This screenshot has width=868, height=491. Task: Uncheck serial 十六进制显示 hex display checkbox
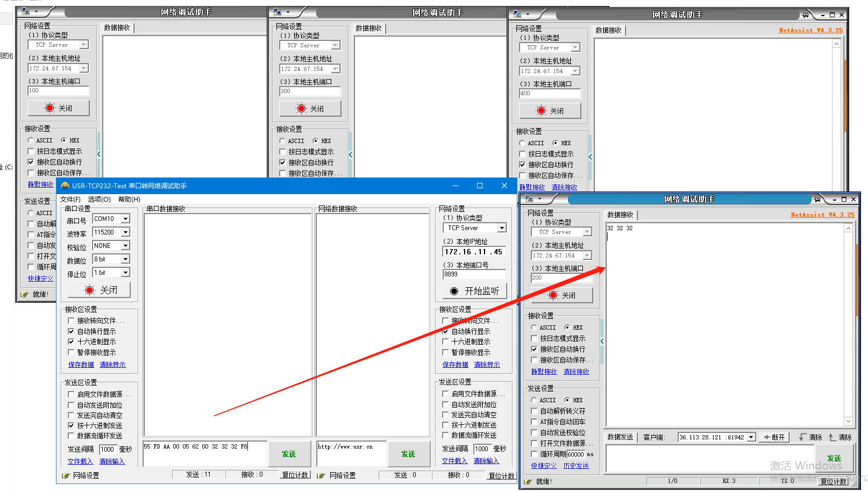click(71, 342)
